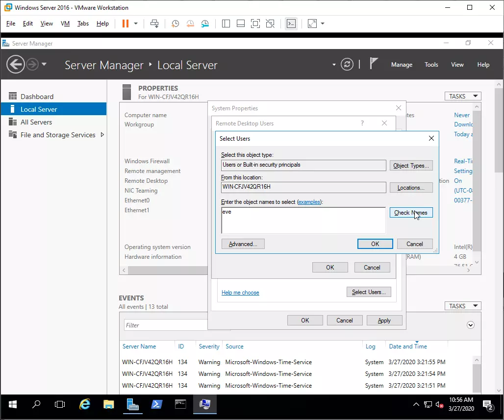Open Server Manager navigation history dropdown
504x420 pixels.
[x=44, y=64]
